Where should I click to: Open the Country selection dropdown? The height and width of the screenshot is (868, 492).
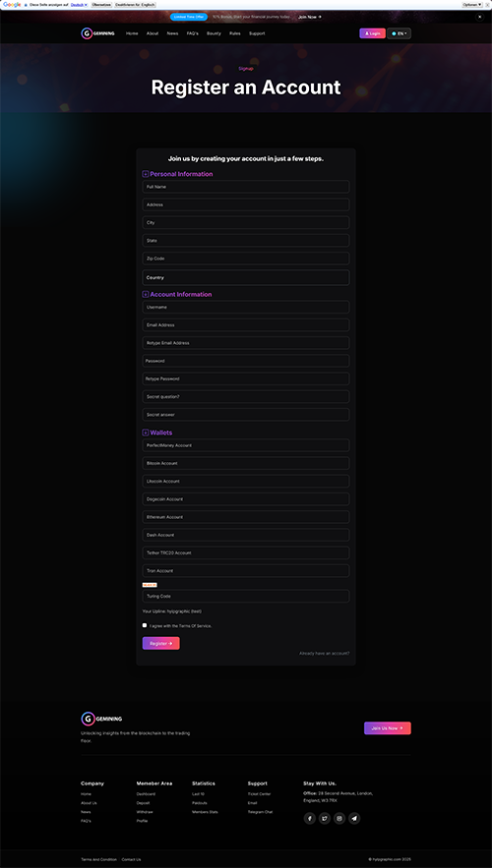pos(246,277)
